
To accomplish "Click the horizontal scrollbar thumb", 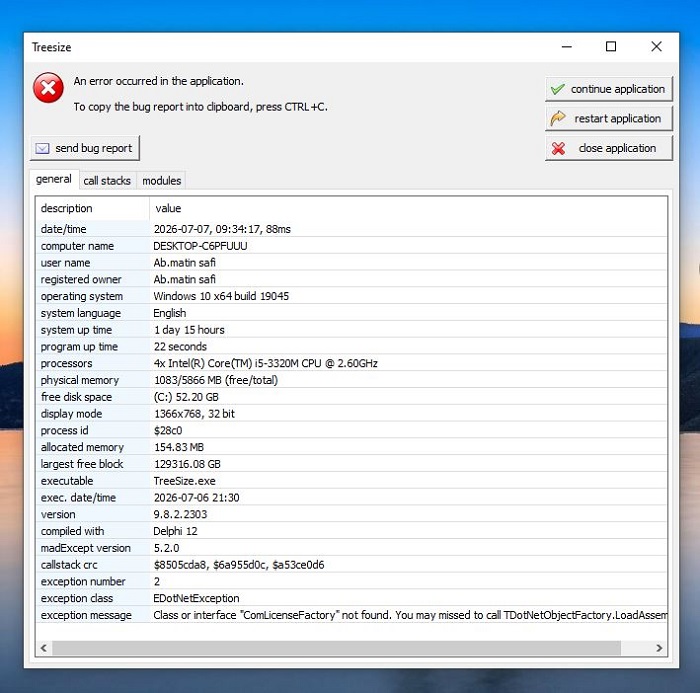I will [x=336, y=648].
